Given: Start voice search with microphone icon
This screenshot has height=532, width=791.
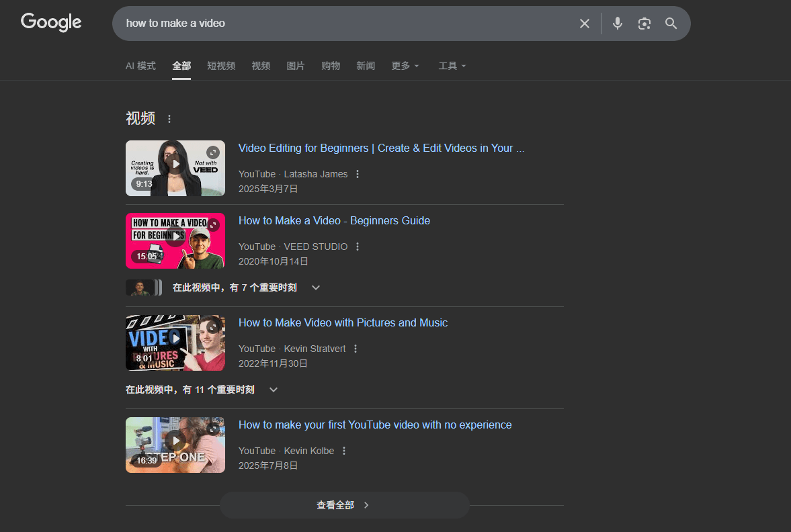Looking at the screenshot, I should (x=618, y=24).
